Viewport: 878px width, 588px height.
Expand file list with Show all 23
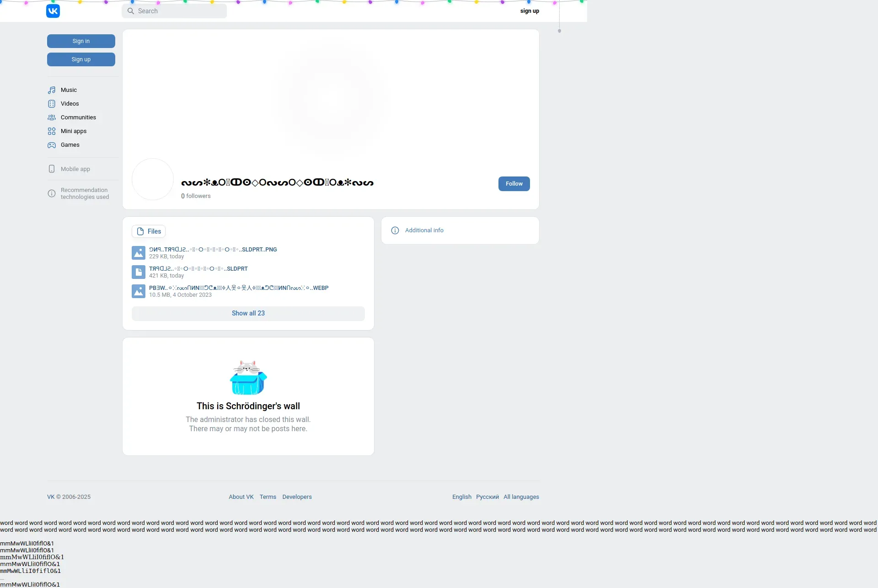(x=248, y=313)
